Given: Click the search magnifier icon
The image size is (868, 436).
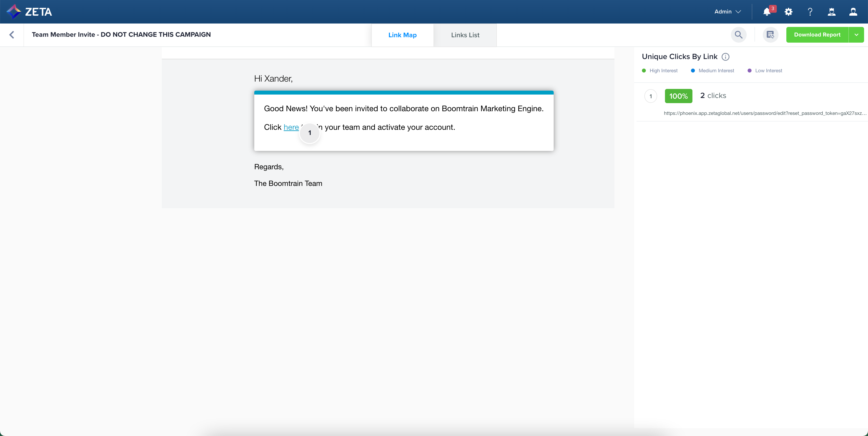Looking at the screenshot, I should click(x=739, y=35).
